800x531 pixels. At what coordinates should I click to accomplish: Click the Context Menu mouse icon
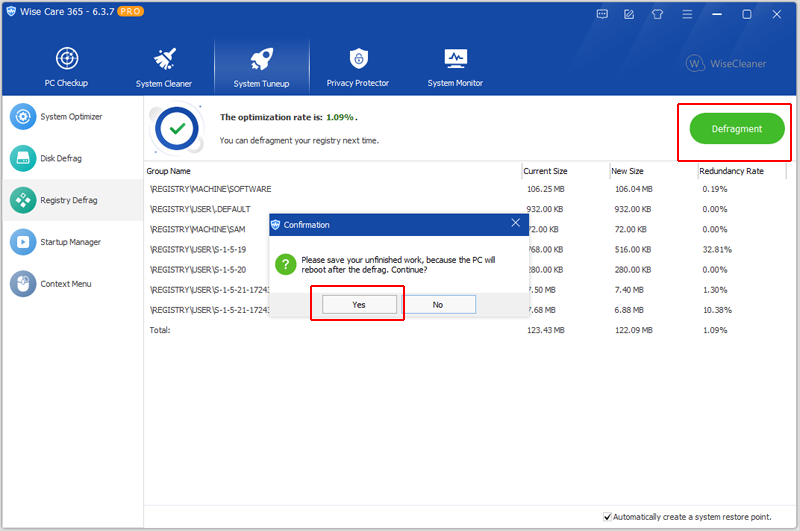tap(23, 284)
